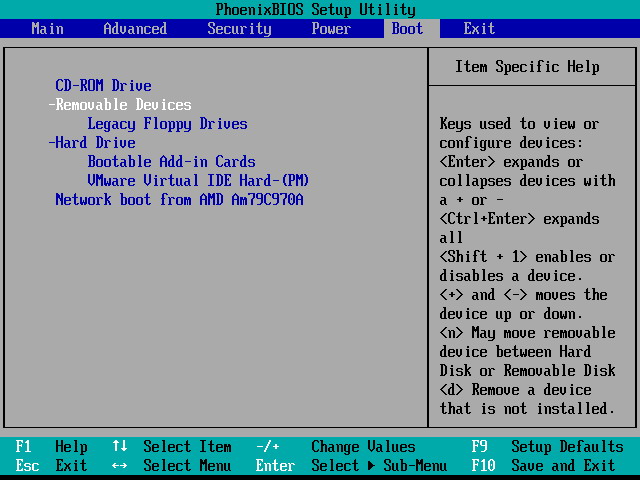
Task: Select Bootable Add-in Cards entry
Action: click(x=171, y=162)
